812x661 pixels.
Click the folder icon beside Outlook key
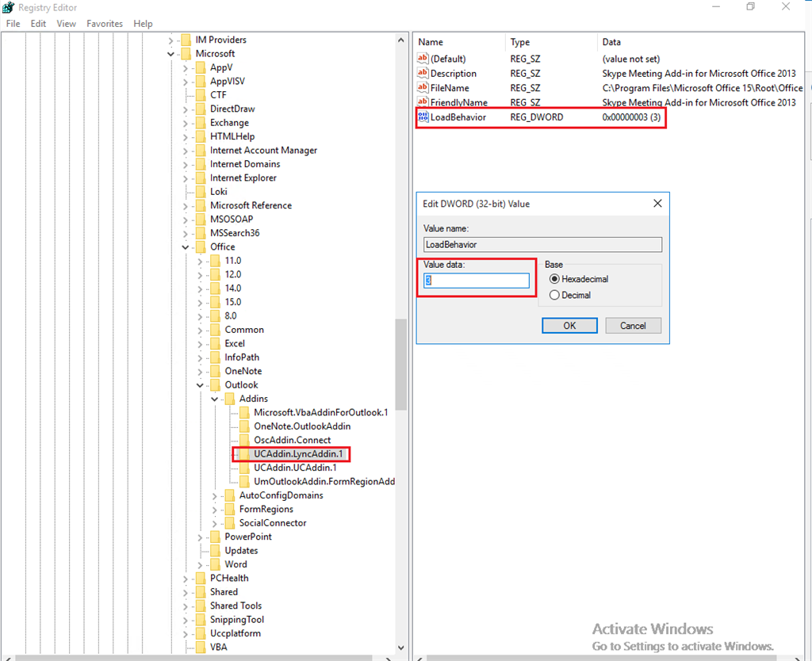pos(216,385)
